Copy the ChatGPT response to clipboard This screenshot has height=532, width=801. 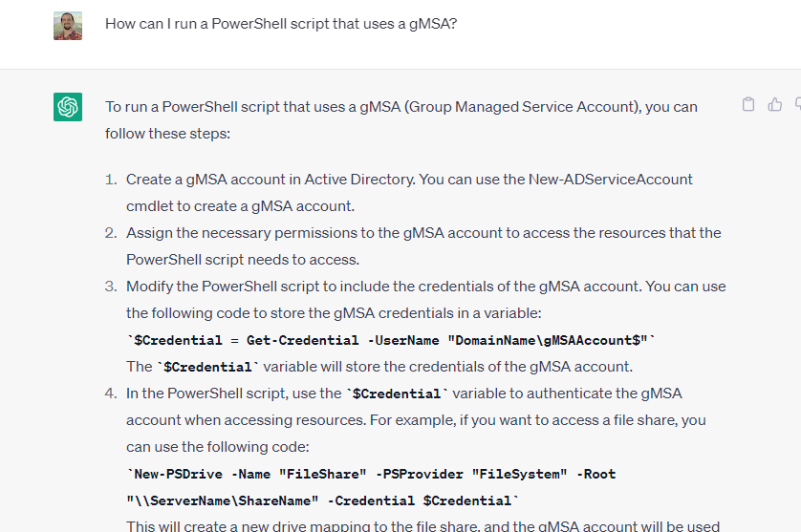coord(748,104)
